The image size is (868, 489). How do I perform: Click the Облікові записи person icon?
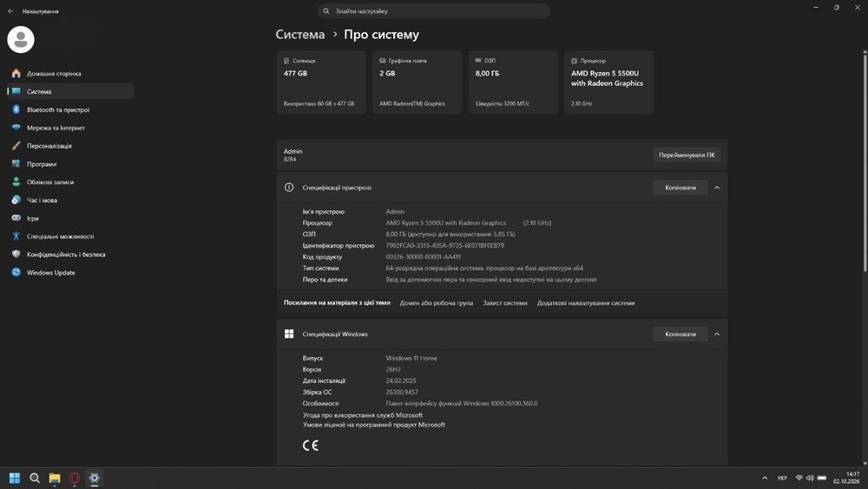coord(16,182)
